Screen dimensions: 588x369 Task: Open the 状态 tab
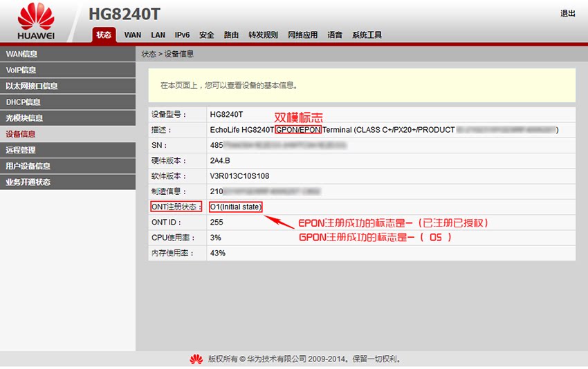pos(104,35)
